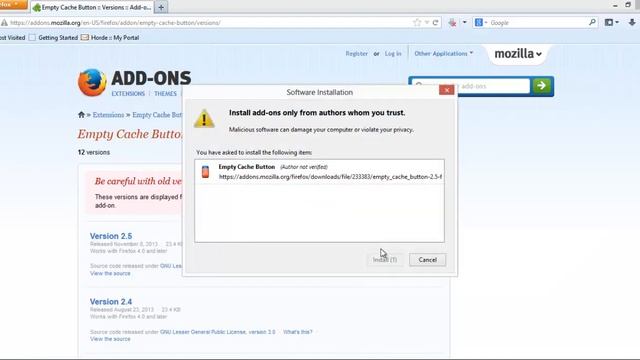
Task: Click the "12 versions" text
Action: 94,152
